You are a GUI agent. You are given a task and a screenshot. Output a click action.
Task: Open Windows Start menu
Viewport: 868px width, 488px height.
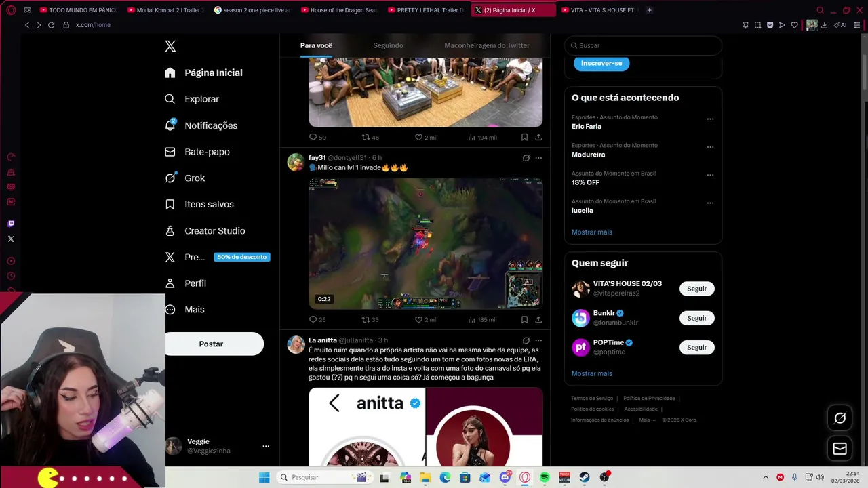pyautogui.click(x=264, y=477)
